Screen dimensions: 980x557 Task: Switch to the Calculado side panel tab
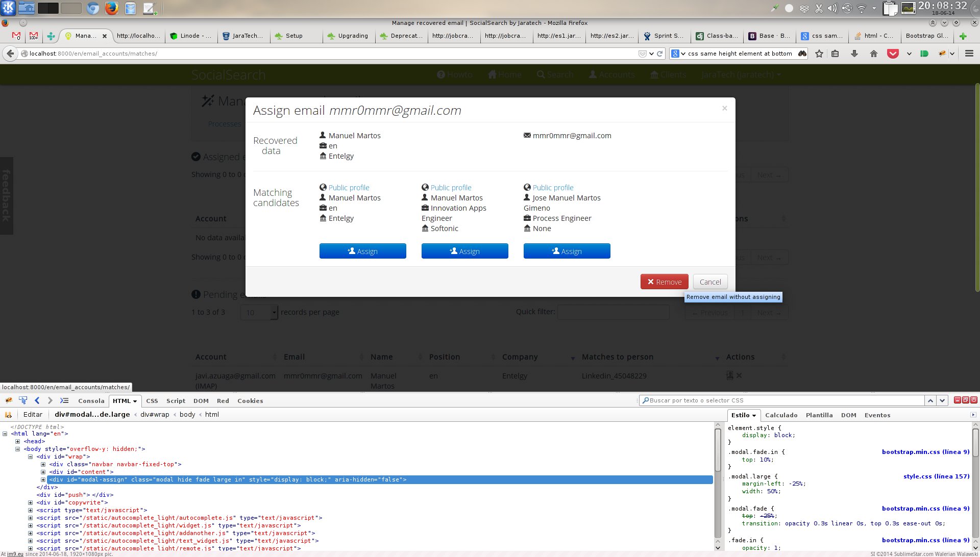[x=781, y=415]
